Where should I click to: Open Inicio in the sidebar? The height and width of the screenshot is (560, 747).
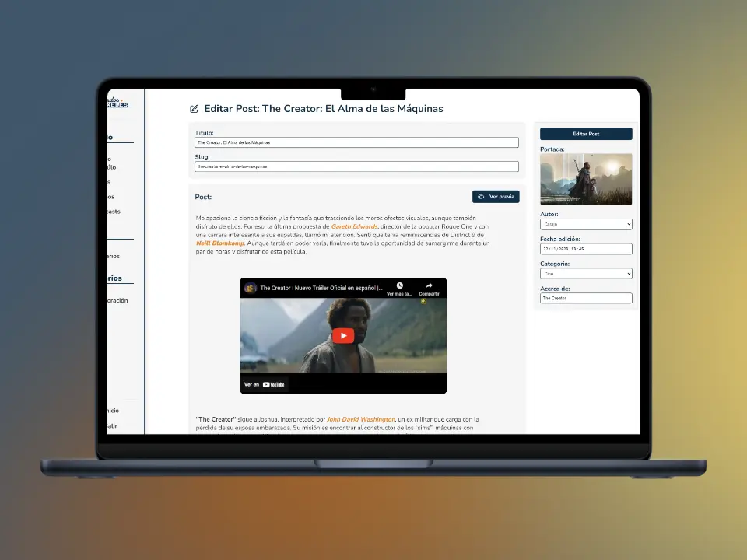click(113, 411)
